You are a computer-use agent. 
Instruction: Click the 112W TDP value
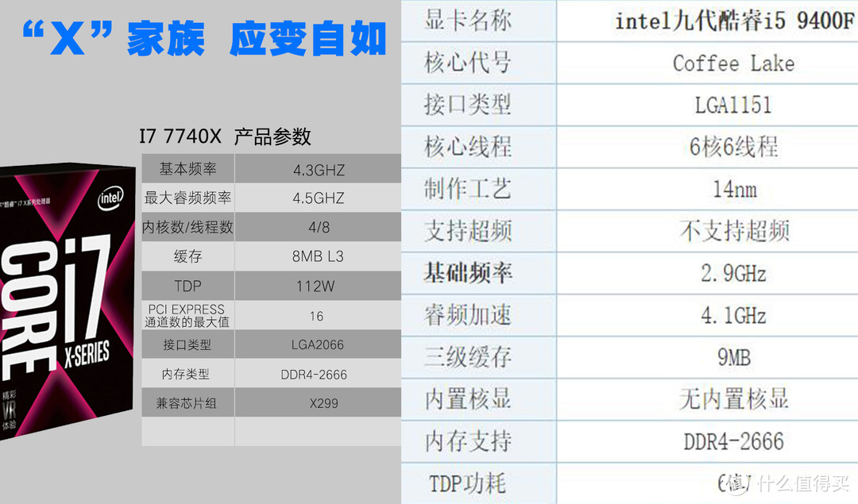pyautogui.click(x=315, y=286)
